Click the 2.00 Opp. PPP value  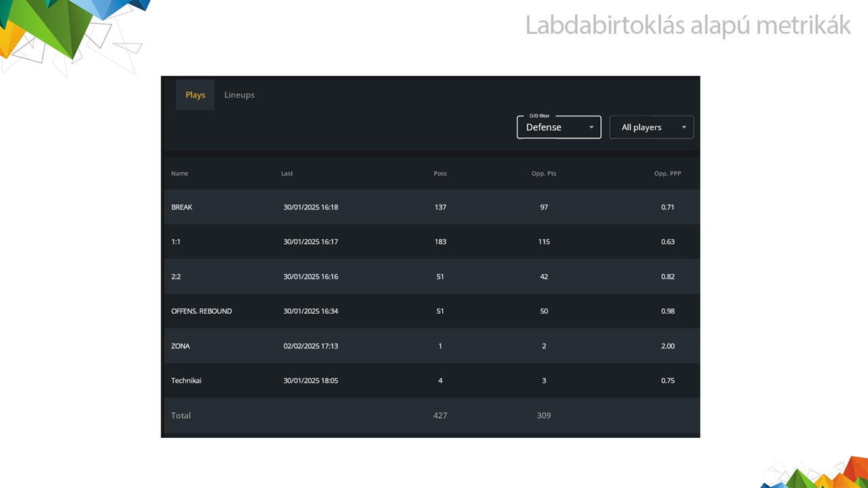click(667, 346)
